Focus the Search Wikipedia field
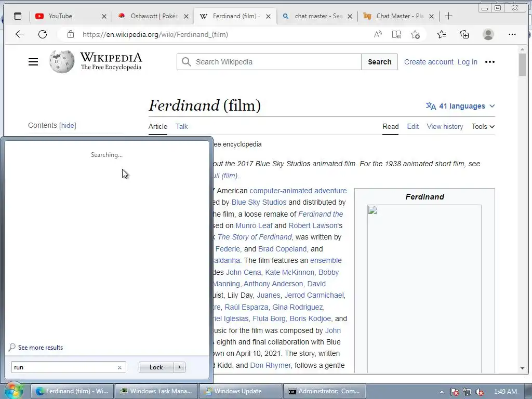Viewport: 532px width, 399px height. (x=269, y=62)
